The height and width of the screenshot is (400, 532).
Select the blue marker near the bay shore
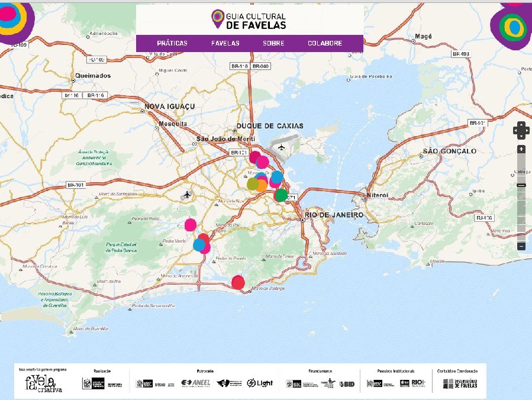tap(277, 177)
